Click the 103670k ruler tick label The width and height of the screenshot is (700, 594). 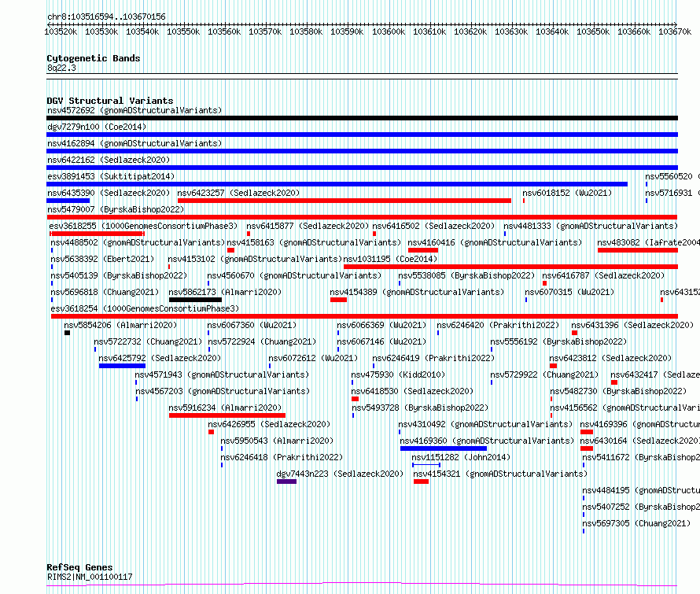(x=675, y=31)
